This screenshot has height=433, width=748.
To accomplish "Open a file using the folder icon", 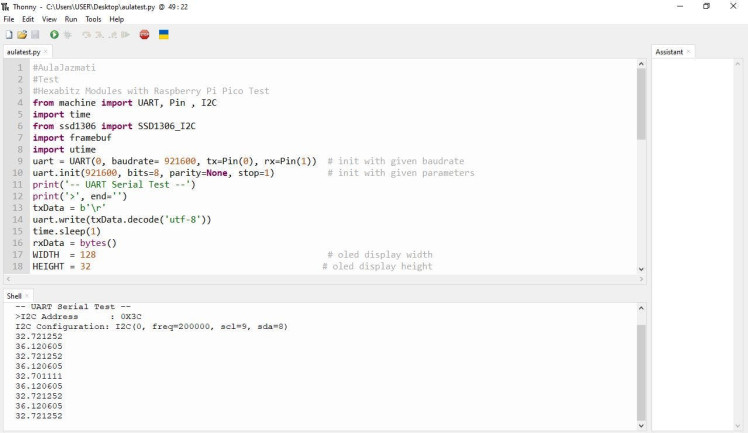I will click(22, 35).
